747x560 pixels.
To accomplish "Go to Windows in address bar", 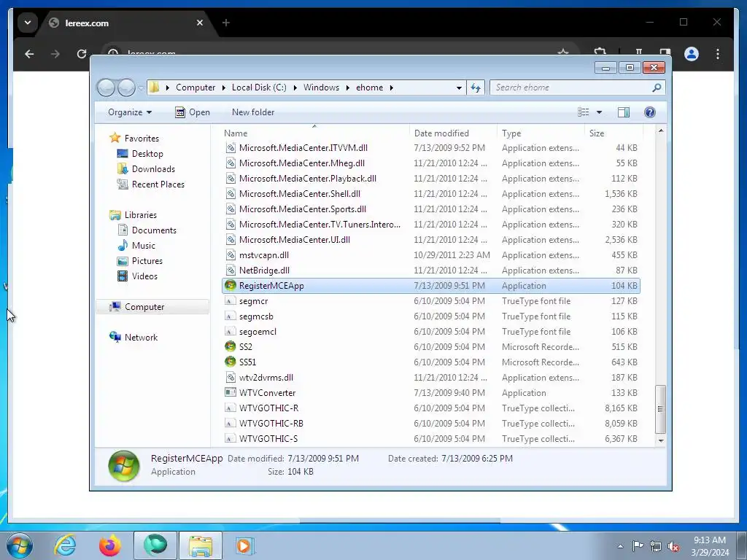I will (x=321, y=87).
